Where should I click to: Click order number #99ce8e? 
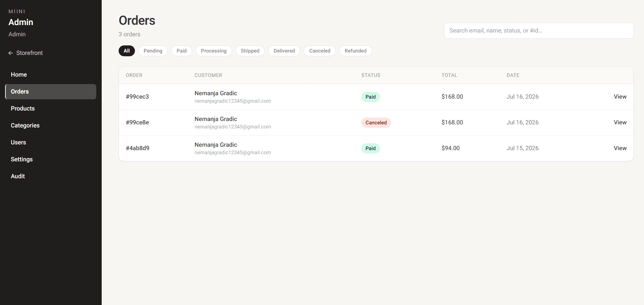pyautogui.click(x=137, y=122)
